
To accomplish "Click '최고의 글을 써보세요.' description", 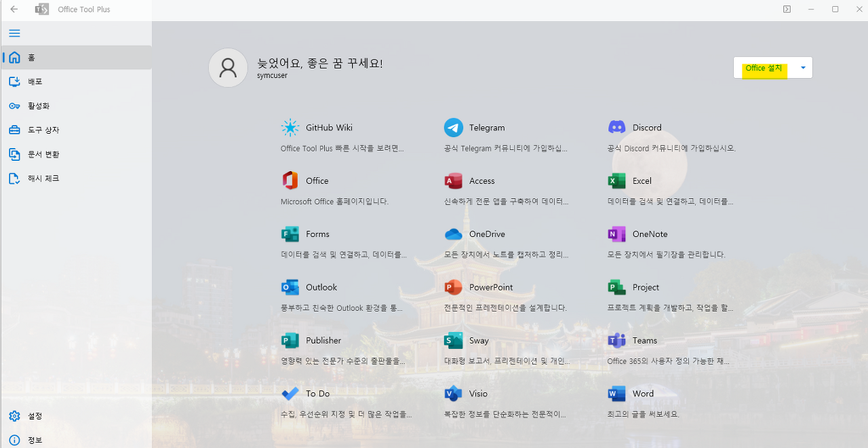I will click(643, 414).
